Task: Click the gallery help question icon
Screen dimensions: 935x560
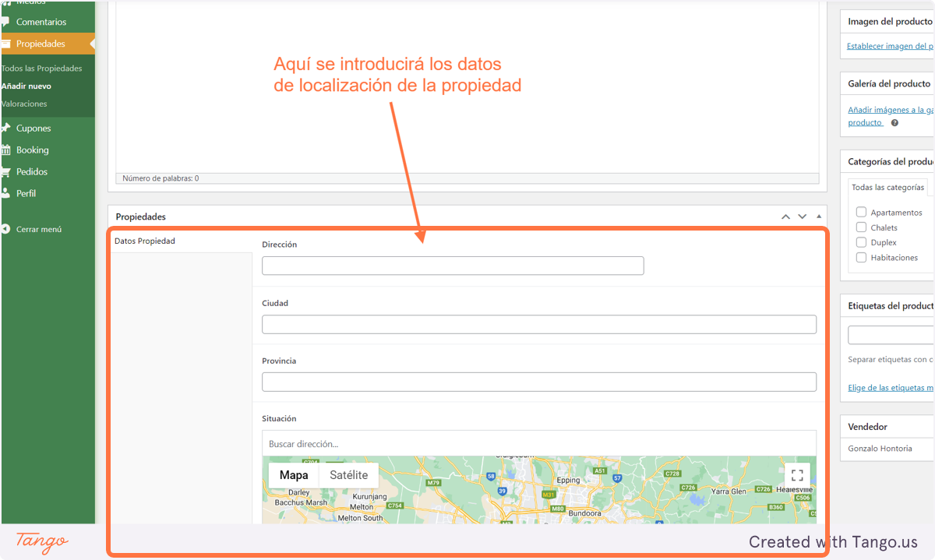Action: click(x=894, y=123)
